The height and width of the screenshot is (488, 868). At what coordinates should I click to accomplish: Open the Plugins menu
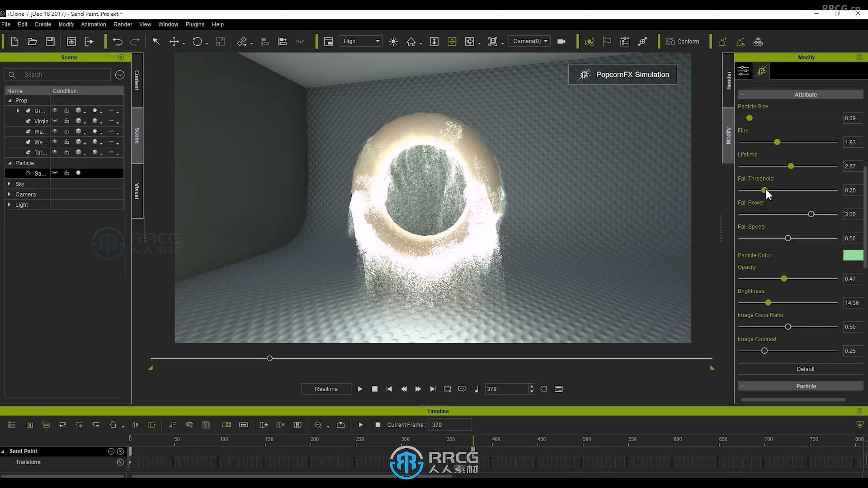195,24
